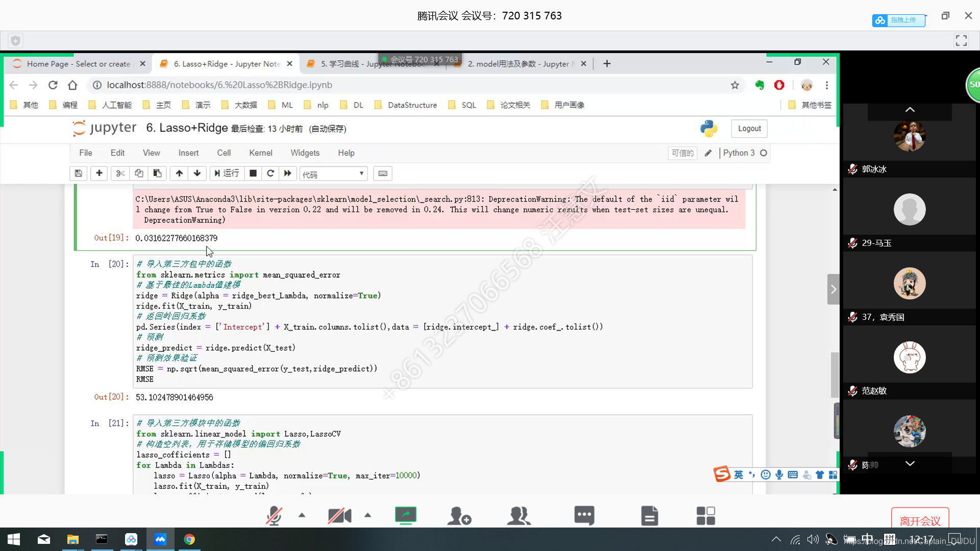Screen dimensions: 980x551
Task: Click the Cut selected cells icon
Action: coord(119,173)
